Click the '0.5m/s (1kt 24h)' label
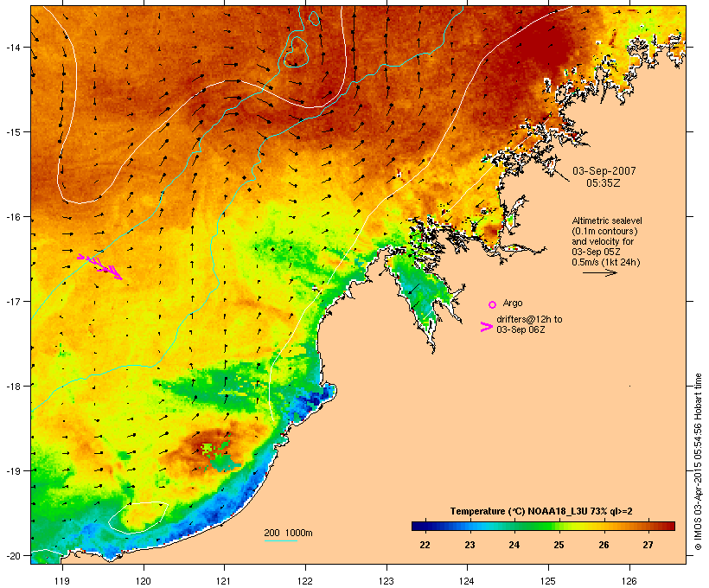709x588 pixels. click(x=606, y=262)
